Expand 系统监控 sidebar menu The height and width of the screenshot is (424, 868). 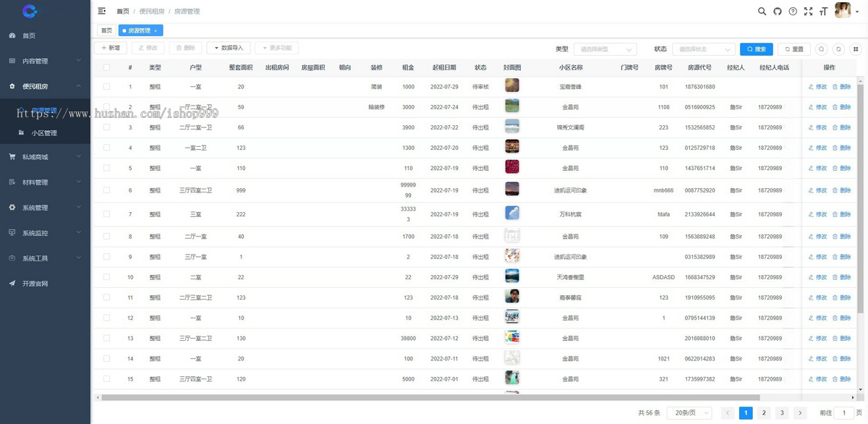click(x=45, y=233)
